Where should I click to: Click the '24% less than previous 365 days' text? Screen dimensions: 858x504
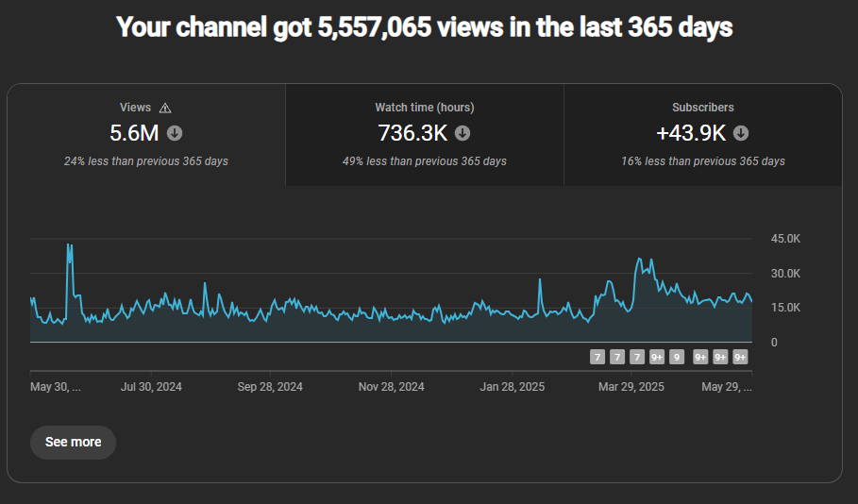pyautogui.click(x=146, y=161)
